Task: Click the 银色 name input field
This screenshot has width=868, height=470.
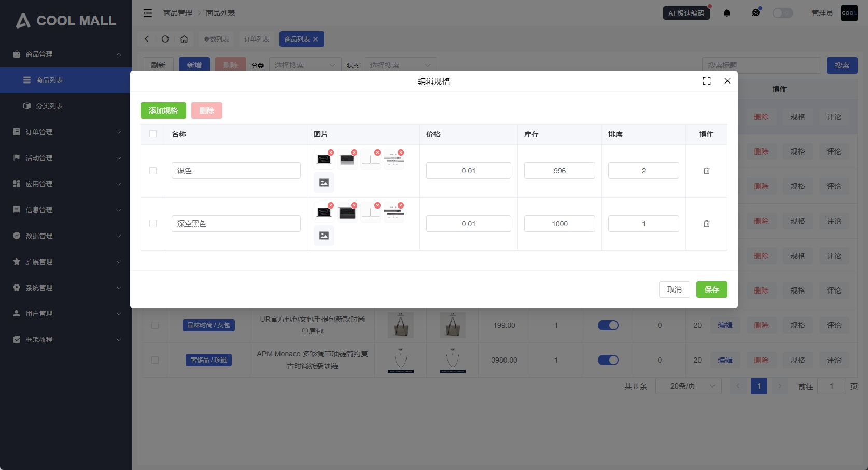Action: tap(236, 171)
